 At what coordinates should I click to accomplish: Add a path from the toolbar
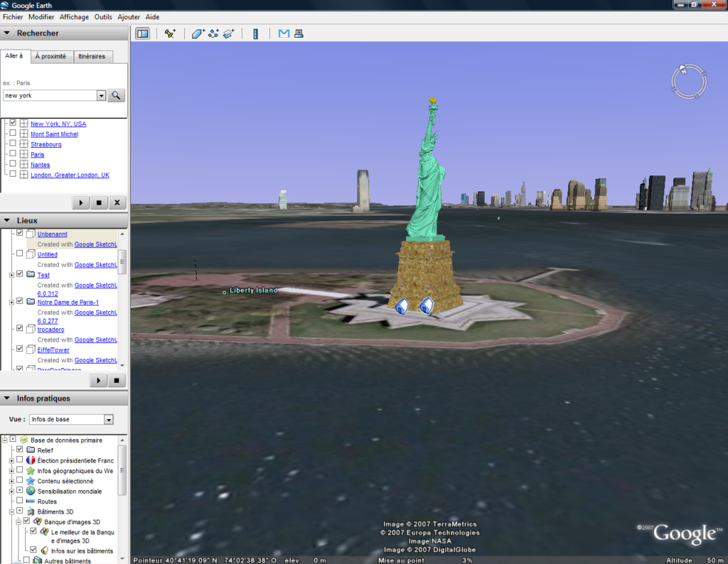tap(213, 33)
